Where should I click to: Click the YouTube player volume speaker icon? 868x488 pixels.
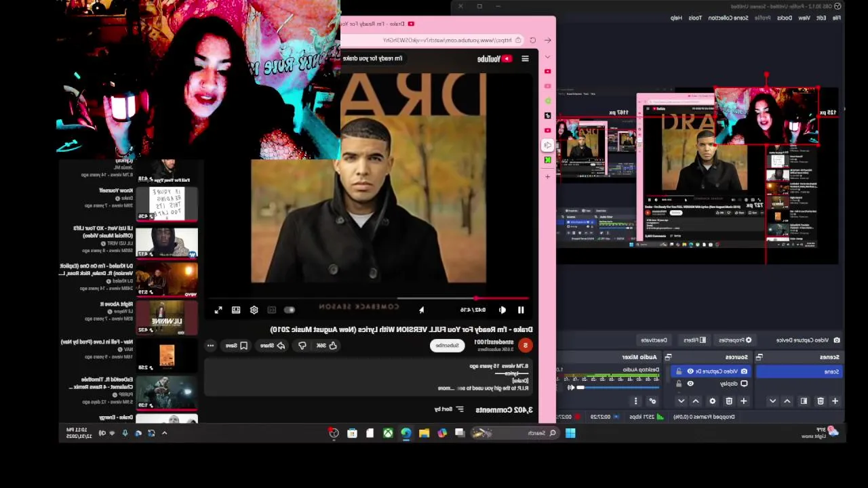(502, 310)
